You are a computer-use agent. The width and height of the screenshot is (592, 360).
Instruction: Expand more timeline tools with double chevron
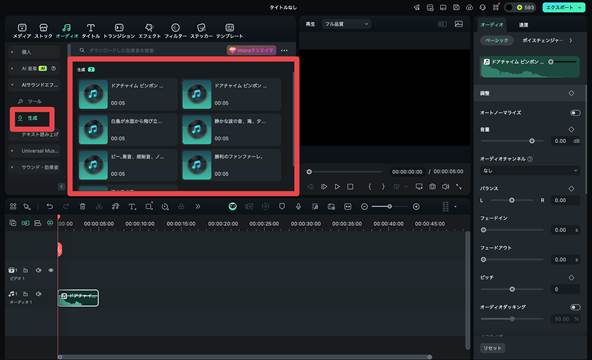point(197,206)
